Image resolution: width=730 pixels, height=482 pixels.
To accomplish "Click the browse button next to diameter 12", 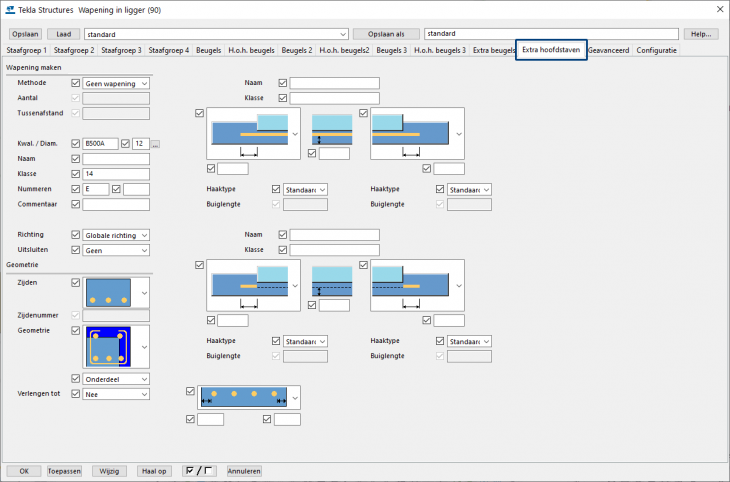I will pos(156,144).
